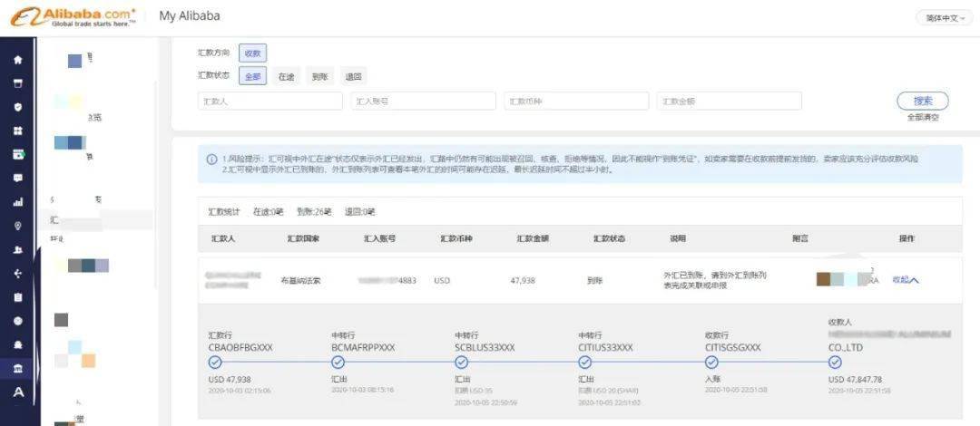
Task: Select the 在途 remittance status filter
Action: pyautogui.click(x=287, y=77)
